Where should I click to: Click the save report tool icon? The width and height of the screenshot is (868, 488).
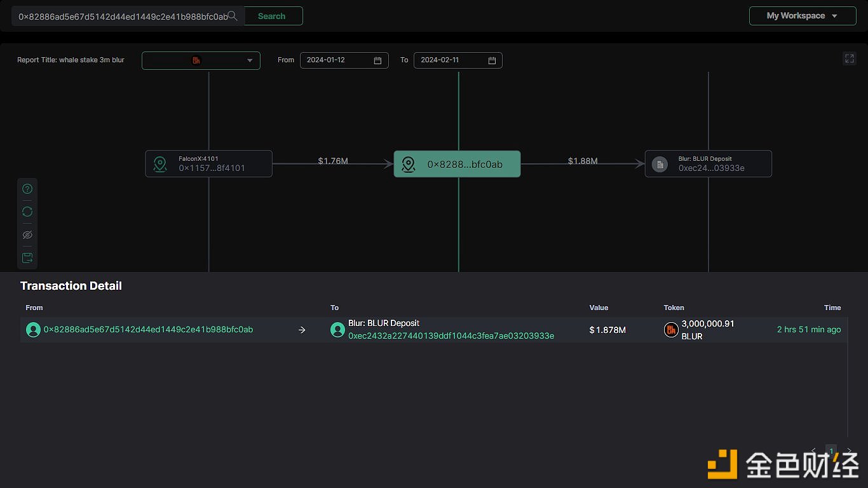point(27,258)
